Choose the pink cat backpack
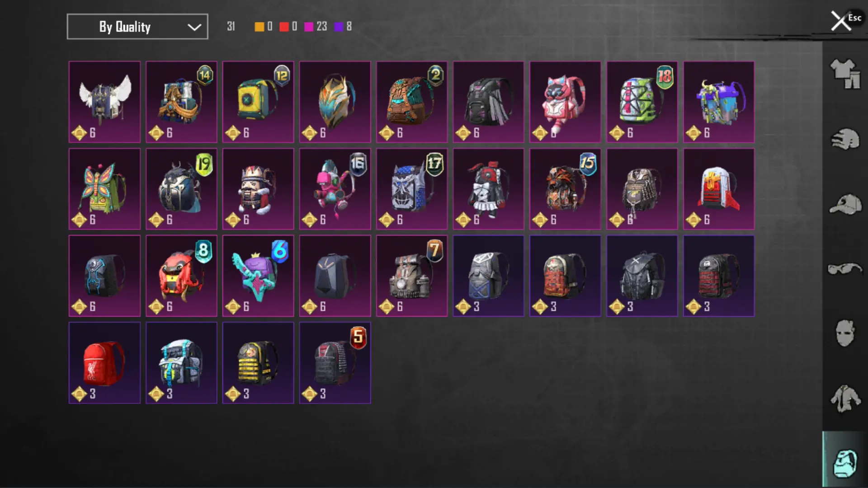Viewport: 868px width, 488px height. (565, 102)
